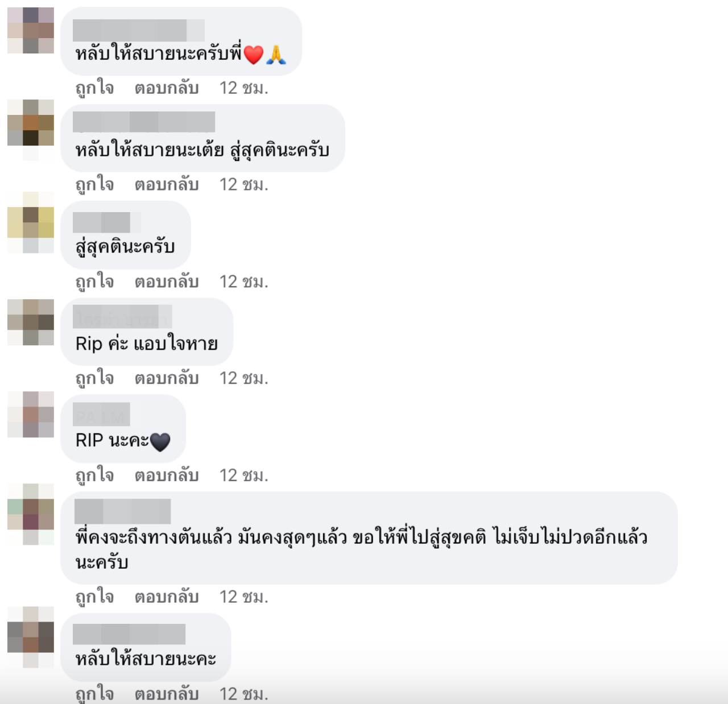This screenshot has height=704, width=728.
Task: Reply to comment 'หลับให้สบายนะเต้ย สู่สุคตินะครับ'
Action: (167, 185)
